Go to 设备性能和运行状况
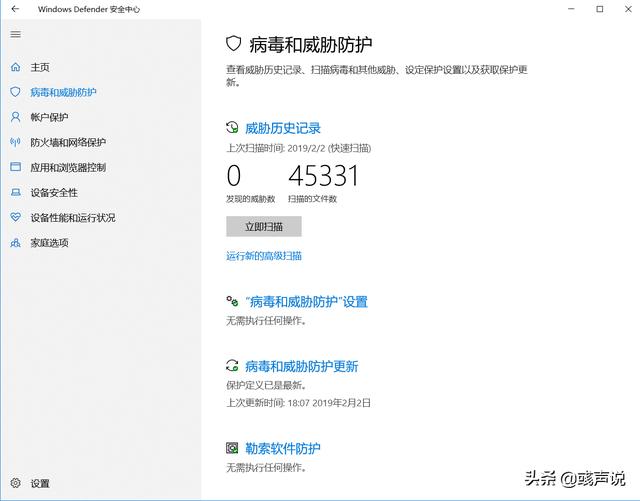Viewport: 640px width, 501px height. (x=73, y=218)
